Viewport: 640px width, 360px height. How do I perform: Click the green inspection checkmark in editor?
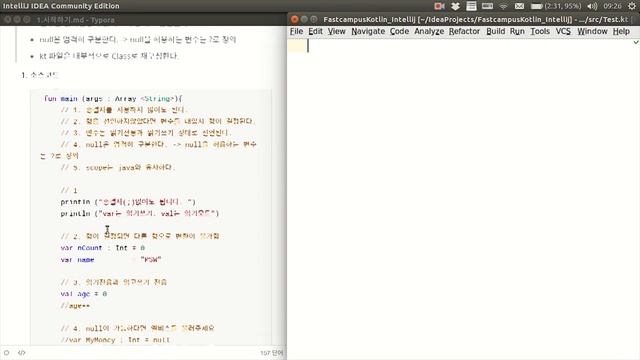pyautogui.click(x=636, y=42)
